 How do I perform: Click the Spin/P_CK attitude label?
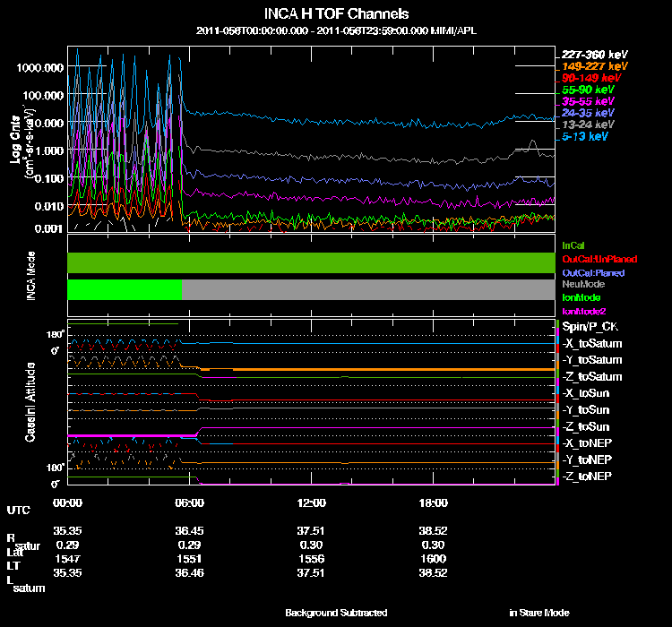(590, 327)
